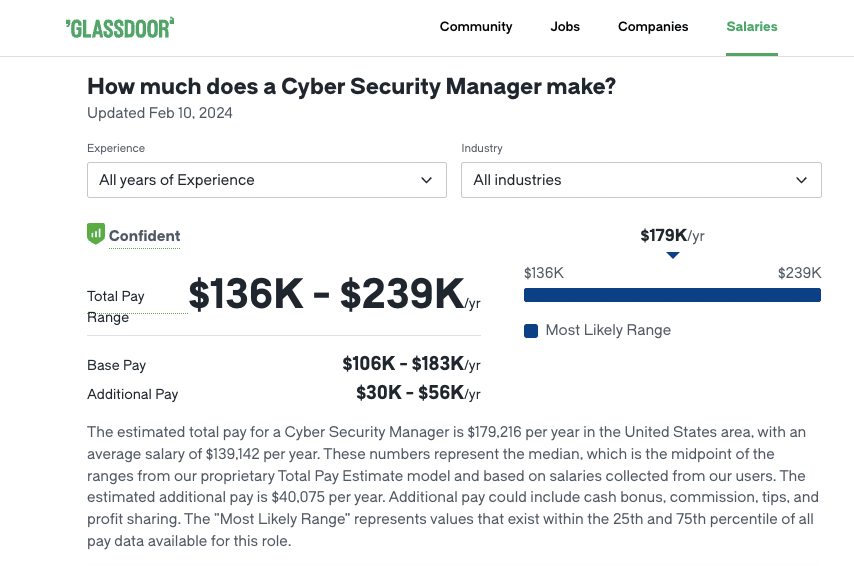Click the Base Pay $106K - $183K value
Viewport: 854px width, 566px height.
411,364
